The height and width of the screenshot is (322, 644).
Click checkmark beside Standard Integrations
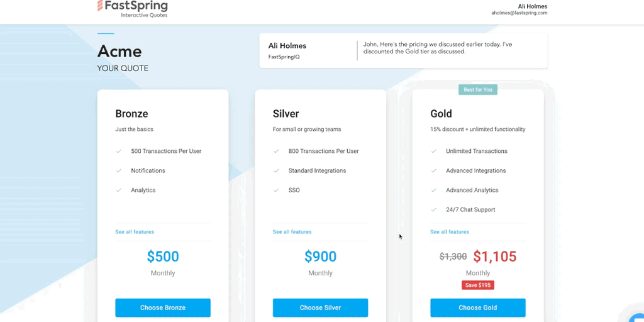(276, 170)
